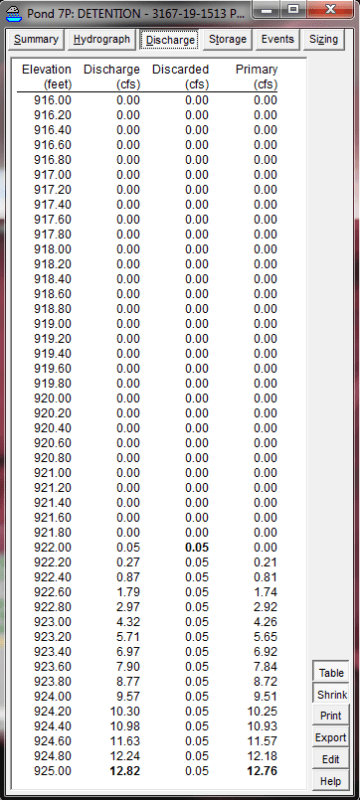The image size is (360, 800).
Task: Click discharge value 11.63
Action: [125, 741]
